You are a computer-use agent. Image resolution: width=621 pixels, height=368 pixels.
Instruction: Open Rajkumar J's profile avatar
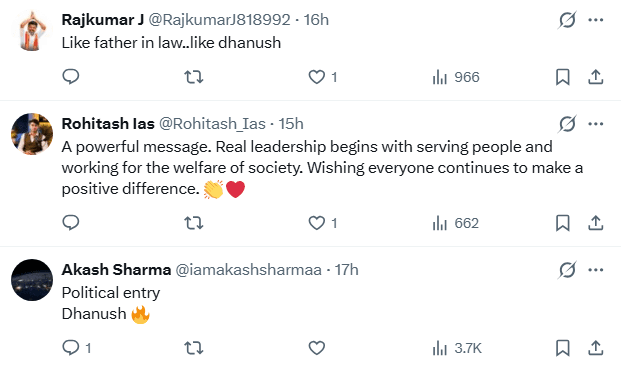[x=32, y=30]
